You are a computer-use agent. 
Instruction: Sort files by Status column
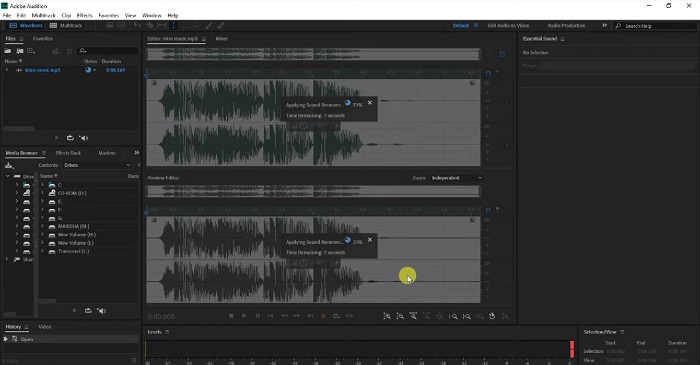click(x=90, y=61)
